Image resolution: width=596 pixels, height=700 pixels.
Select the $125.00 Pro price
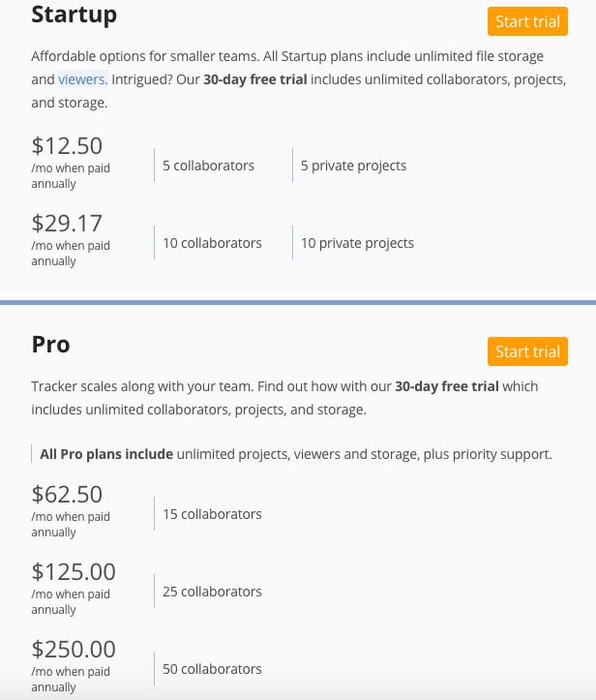coord(74,572)
